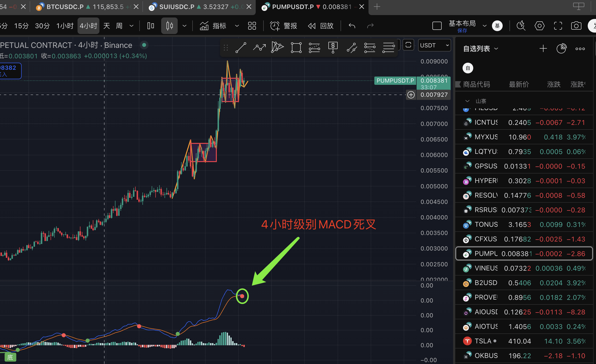Open a new chart tab with plus

click(377, 7)
